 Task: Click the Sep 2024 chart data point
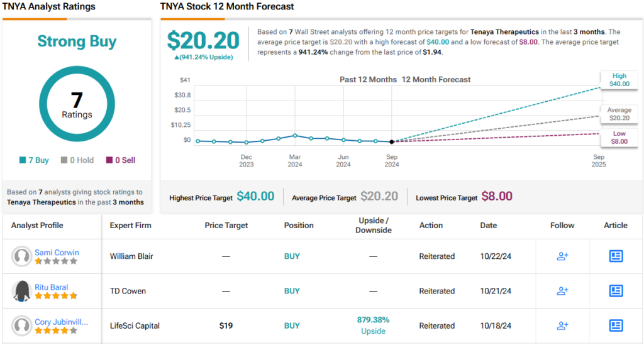coord(392,142)
